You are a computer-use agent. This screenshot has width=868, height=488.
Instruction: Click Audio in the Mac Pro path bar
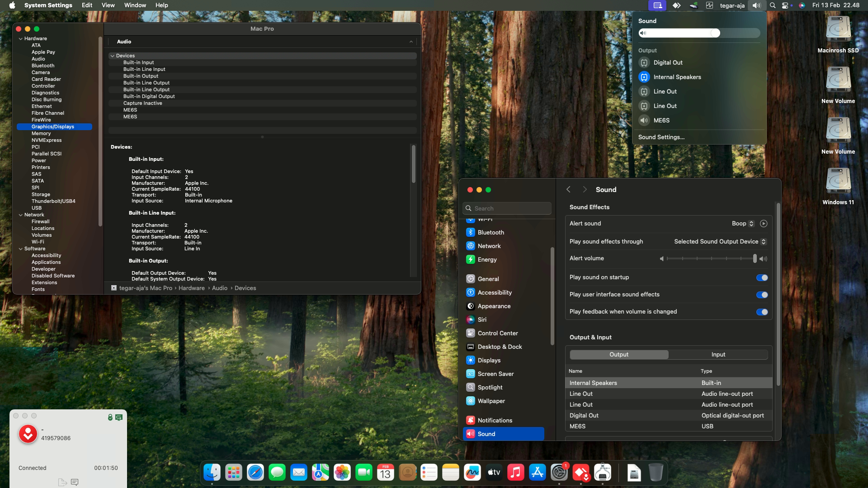coord(220,288)
